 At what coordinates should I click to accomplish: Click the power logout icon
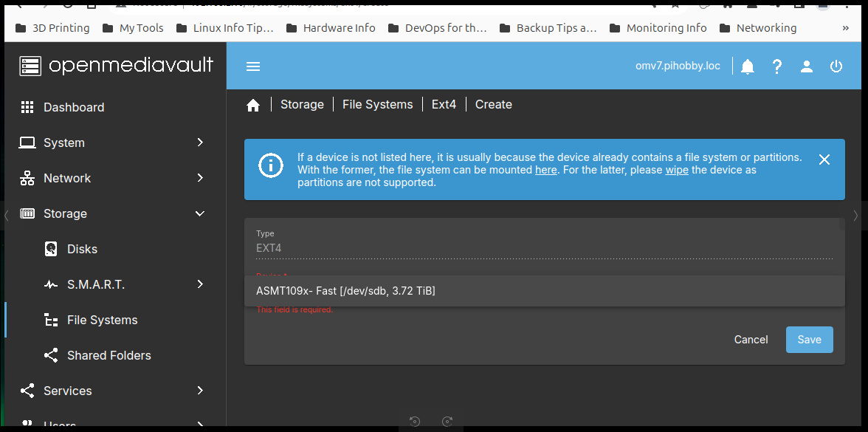(x=836, y=66)
